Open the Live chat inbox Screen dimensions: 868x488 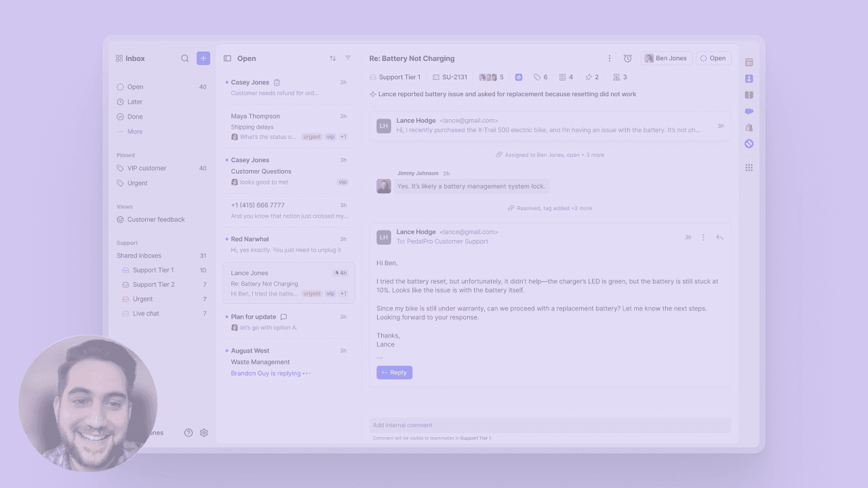145,313
